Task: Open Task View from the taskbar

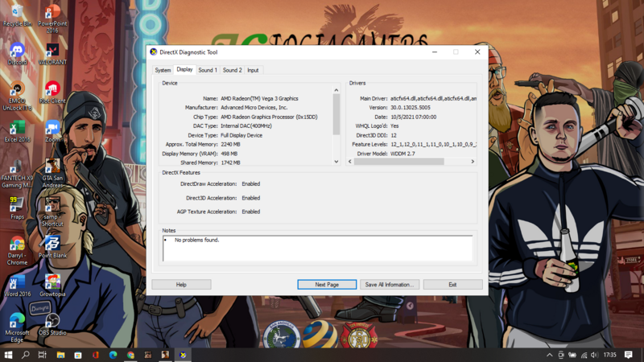Action: [43, 355]
